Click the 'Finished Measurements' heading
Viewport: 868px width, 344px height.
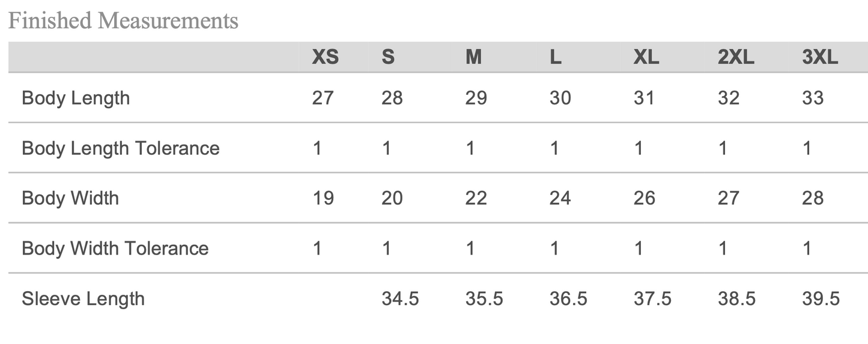click(123, 21)
